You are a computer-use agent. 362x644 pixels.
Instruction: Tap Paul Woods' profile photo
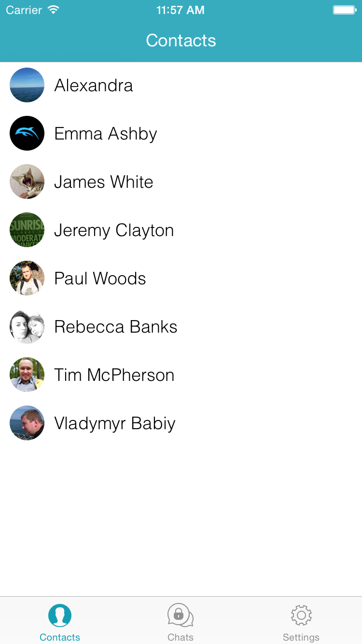27,278
